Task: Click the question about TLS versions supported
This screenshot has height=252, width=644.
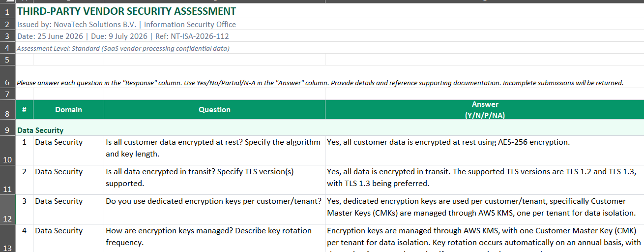Action: point(214,177)
